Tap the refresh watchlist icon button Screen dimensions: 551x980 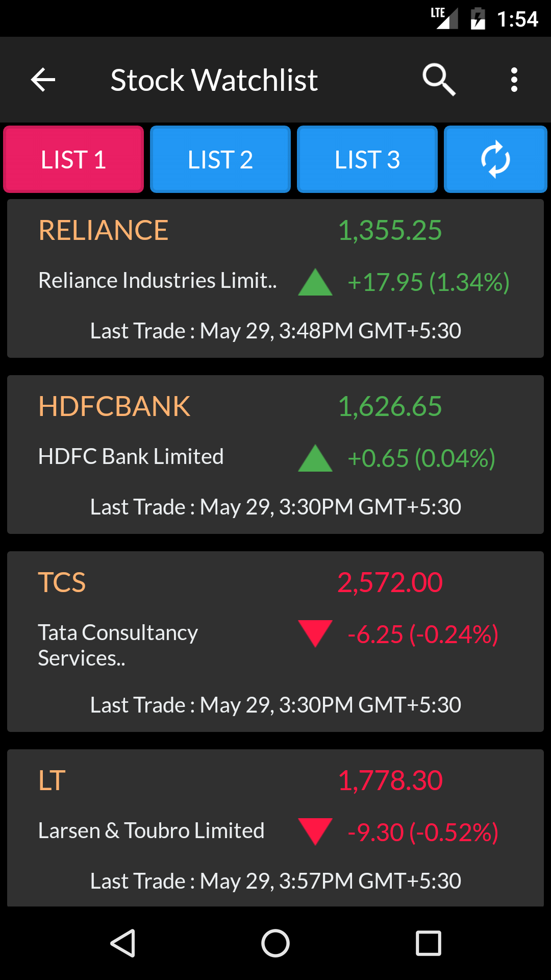pyautogui.click(x=495, y=159)
